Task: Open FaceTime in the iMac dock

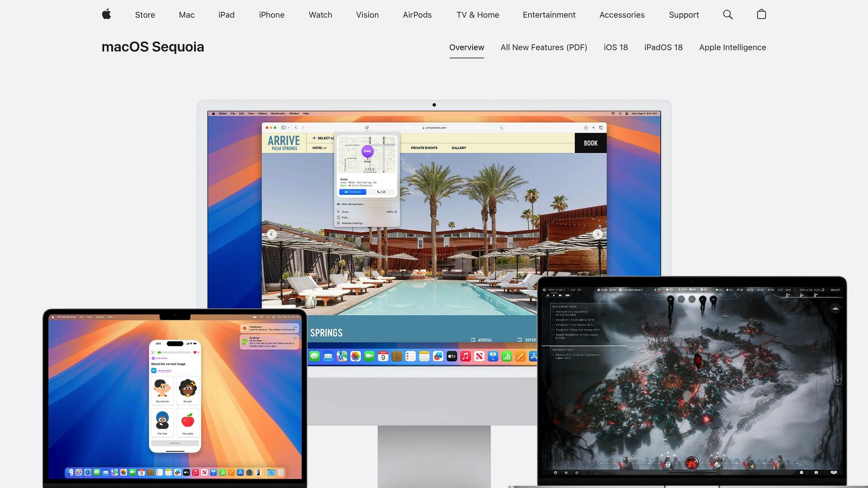Action: tap(369, 356)
